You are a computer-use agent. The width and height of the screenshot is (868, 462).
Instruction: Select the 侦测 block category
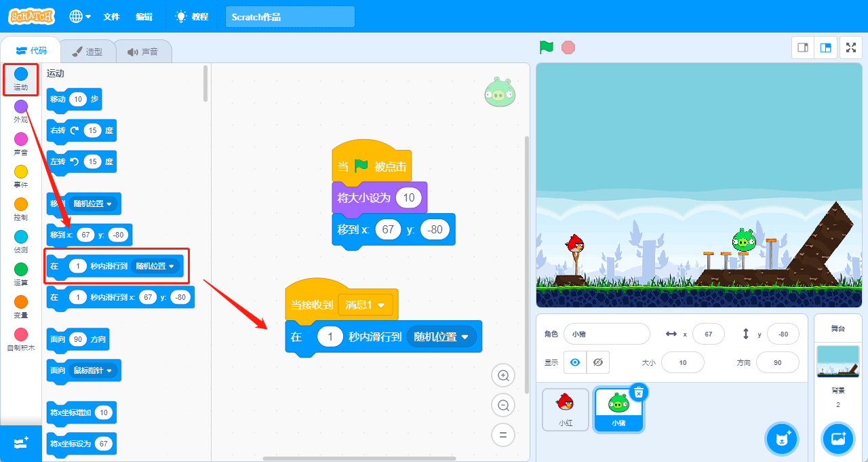(21, 242)
